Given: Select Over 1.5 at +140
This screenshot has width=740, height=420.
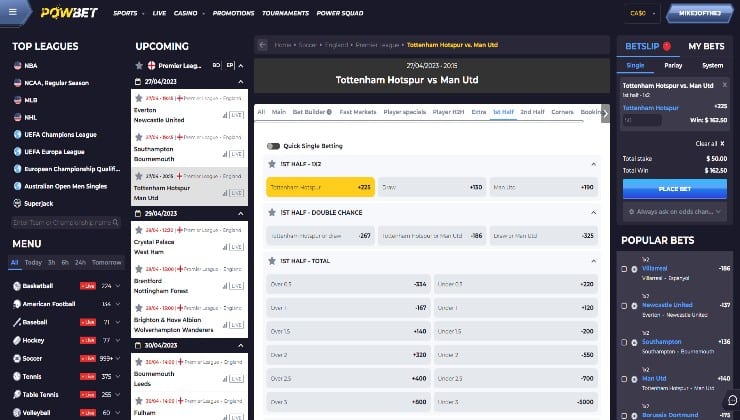Looking at the screenshot, I should 348,331.
